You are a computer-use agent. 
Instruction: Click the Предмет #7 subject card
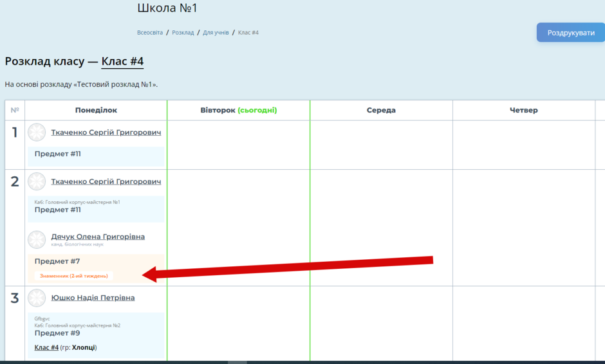[96, 269]
